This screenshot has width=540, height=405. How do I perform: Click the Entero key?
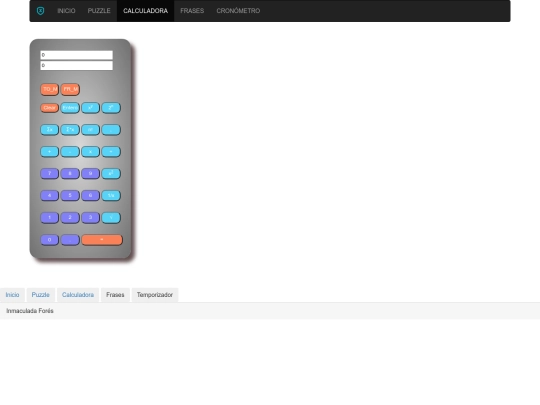tap(70, 108)
